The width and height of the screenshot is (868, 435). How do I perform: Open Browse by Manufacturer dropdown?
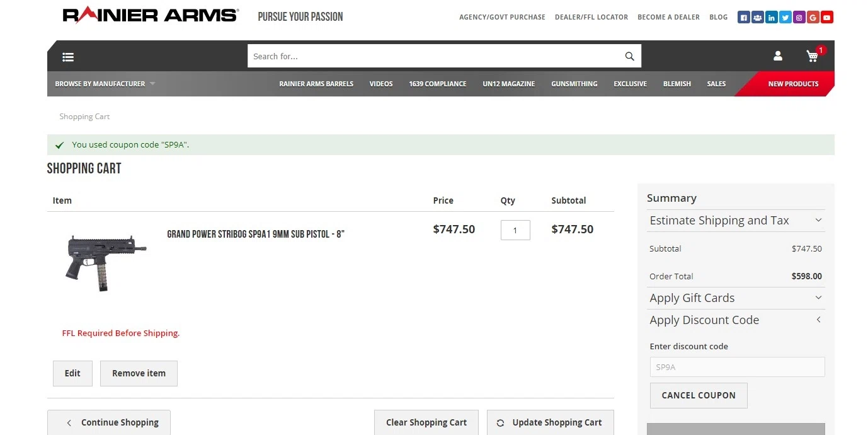point(105,84)
